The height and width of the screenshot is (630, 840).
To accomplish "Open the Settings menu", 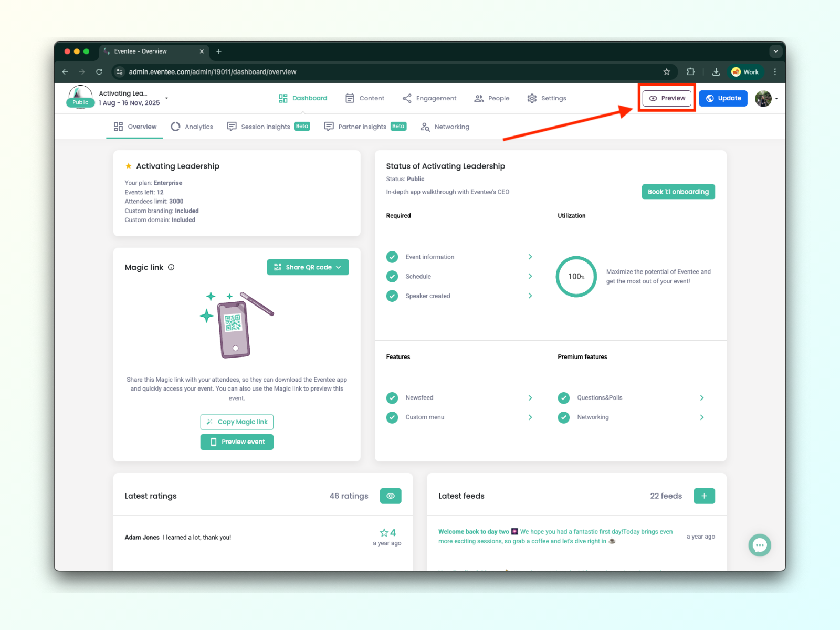I will [x=547, y=98].
